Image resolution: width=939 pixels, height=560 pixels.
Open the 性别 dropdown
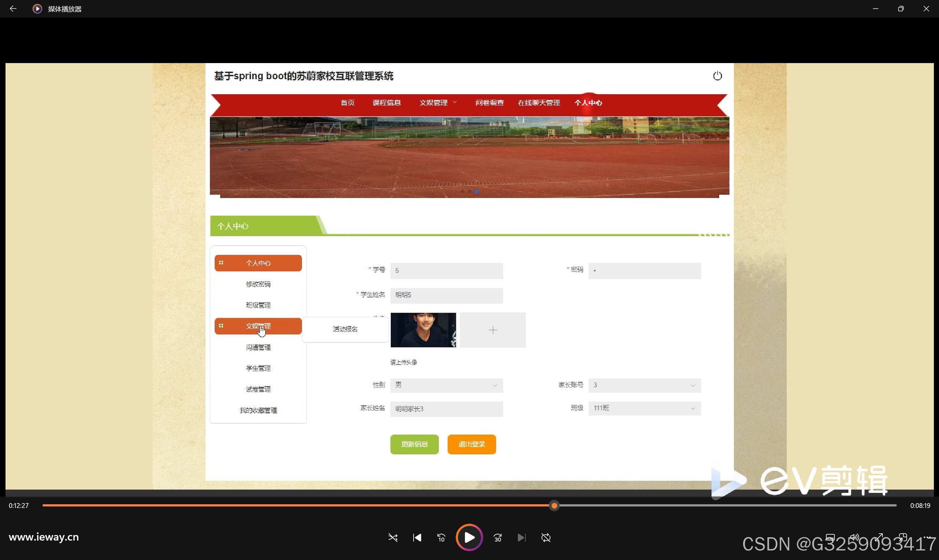click(446, 385)
